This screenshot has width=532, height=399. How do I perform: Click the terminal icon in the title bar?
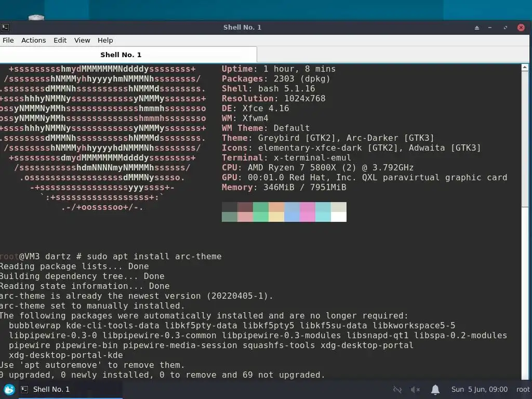[x=5, y=28]
